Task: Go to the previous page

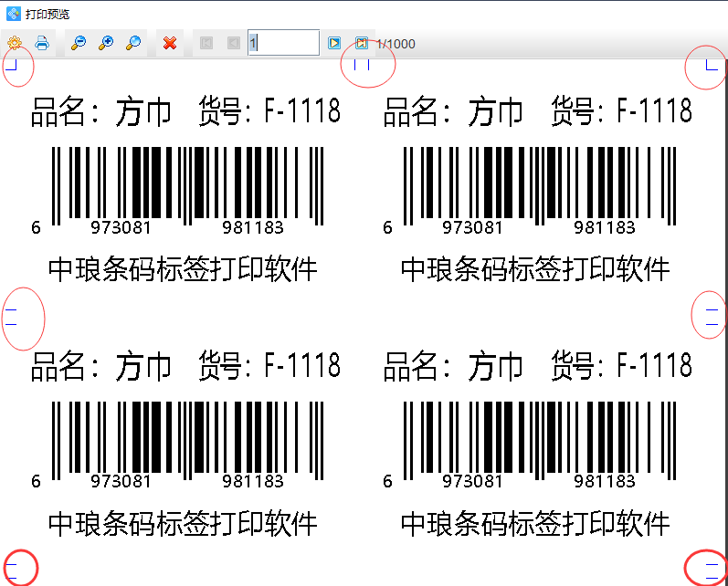Action: pyautogui.click(x=234, y=43)
